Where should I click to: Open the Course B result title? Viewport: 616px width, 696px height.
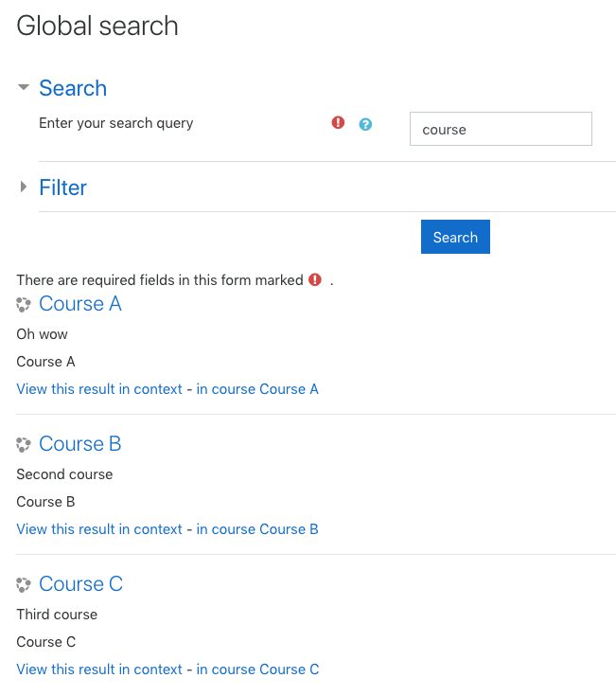click(x=80, y=444)
